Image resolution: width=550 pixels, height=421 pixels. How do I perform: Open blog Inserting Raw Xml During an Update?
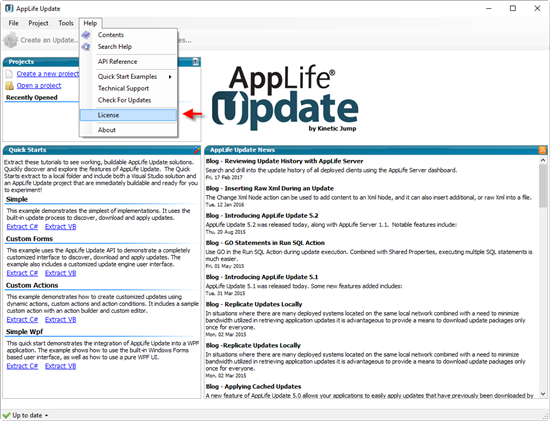pyautogui.click(x=270, y=188)
